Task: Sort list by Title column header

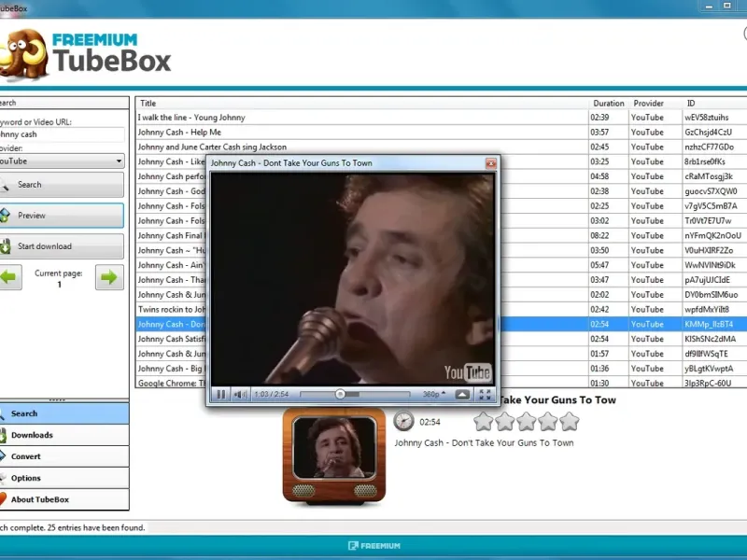Action: [x=362, y=104]
